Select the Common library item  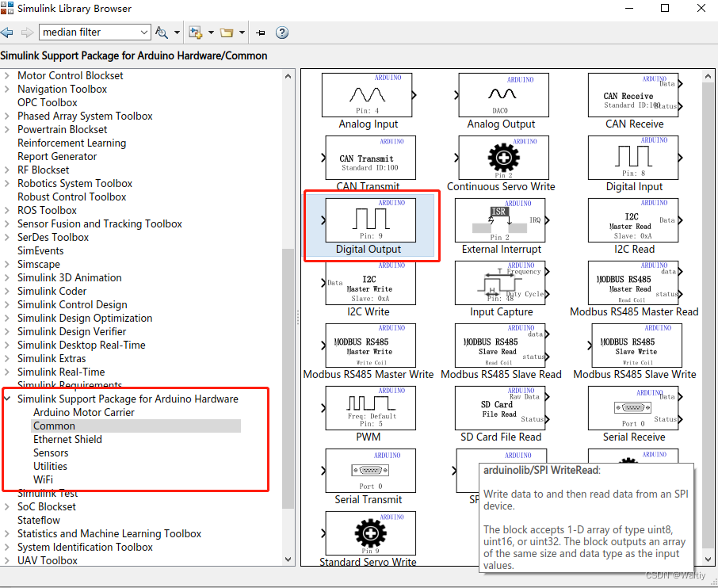click(54, 426)
